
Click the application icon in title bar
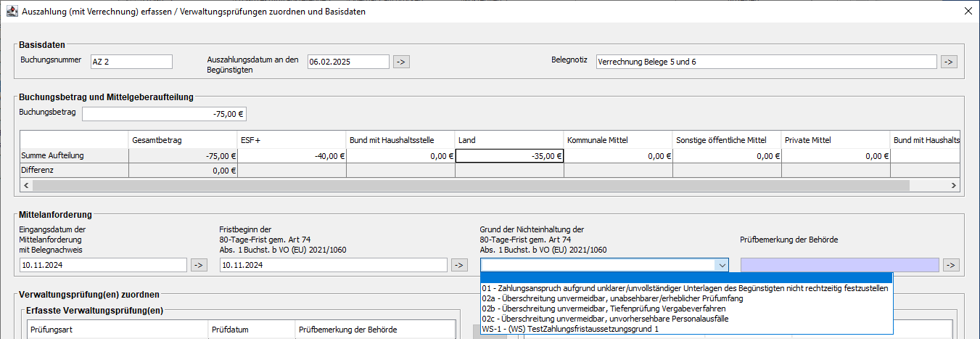(x=12, y=11)
